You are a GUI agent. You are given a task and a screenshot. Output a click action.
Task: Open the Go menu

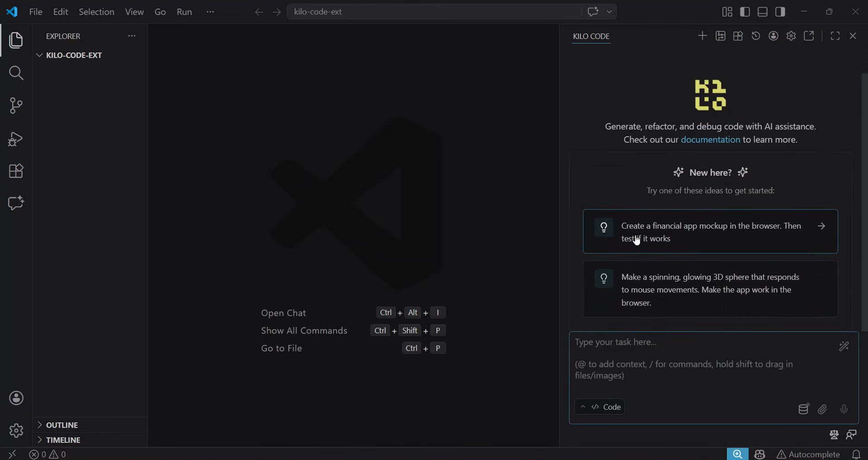(x=160, y=12)
